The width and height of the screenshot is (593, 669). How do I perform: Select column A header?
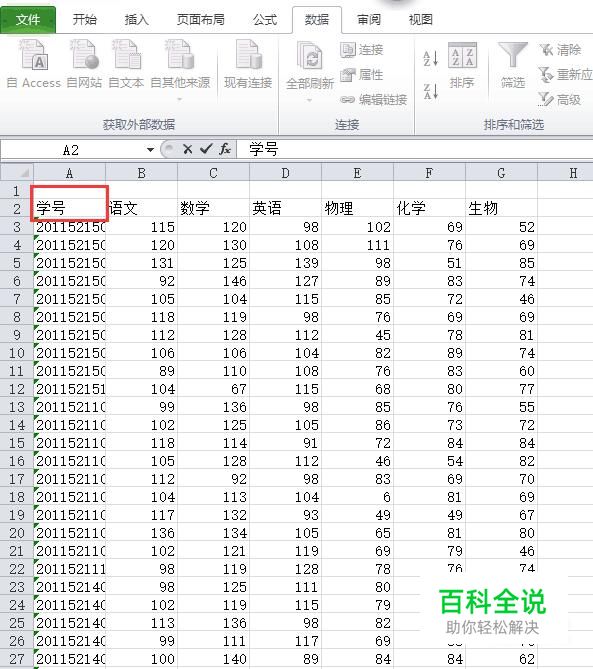tap(70, 173)
